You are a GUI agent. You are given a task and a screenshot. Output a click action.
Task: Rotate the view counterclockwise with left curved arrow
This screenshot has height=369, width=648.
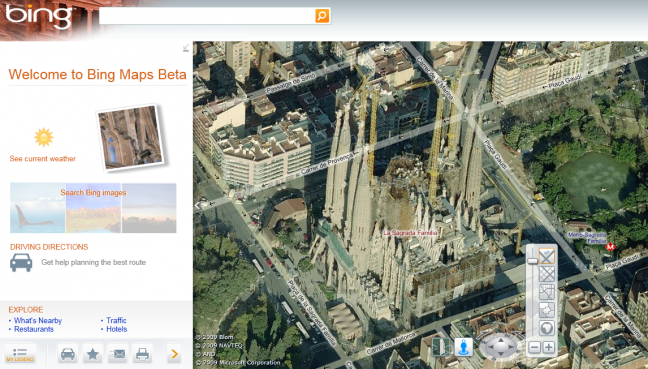click(482, 336)
